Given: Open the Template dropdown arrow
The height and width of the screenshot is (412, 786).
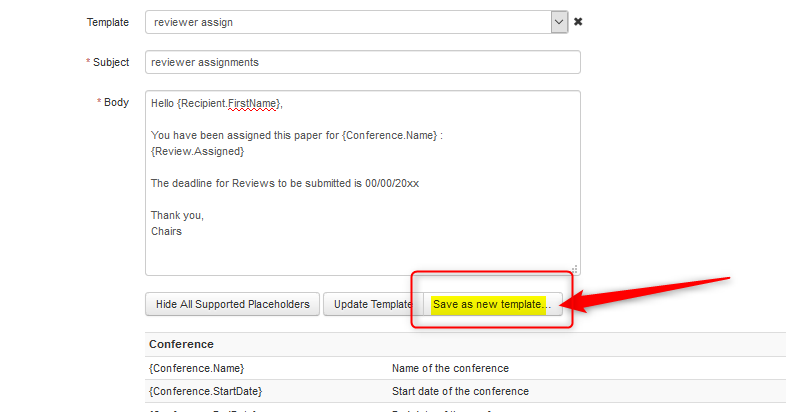Looking at the screenshot, I should coord(559,22).
